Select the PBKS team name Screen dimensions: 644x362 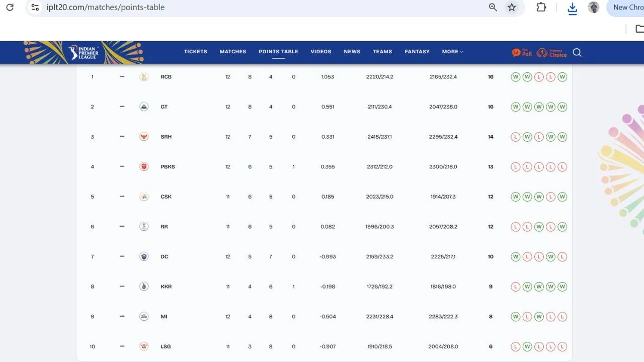coord(168,166)
